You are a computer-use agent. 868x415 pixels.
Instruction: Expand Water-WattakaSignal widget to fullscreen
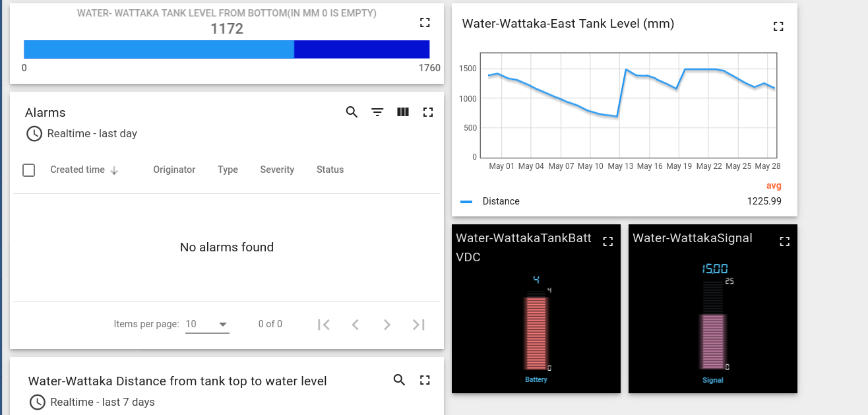coord(784,241)
